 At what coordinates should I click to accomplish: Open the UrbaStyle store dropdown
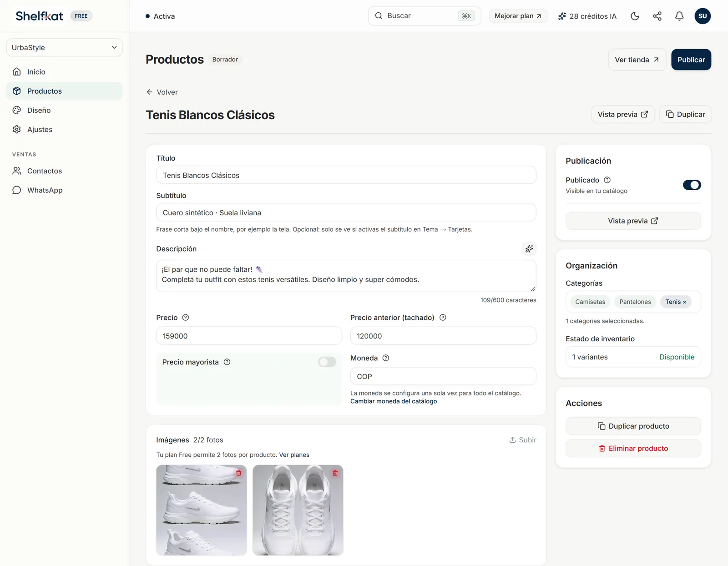(x=64, y=47)
